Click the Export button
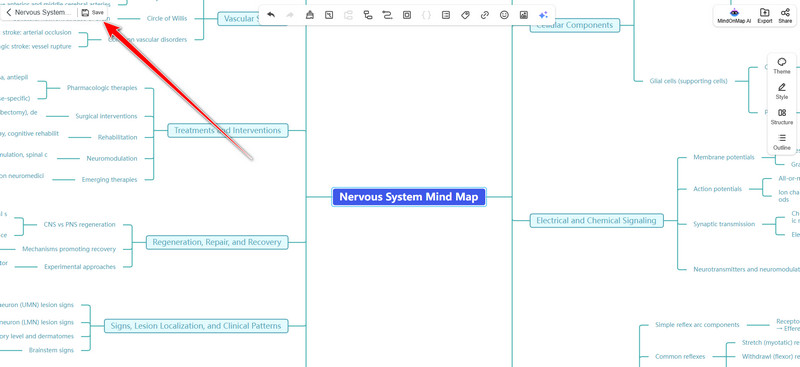Viewport: 800px width, 367px height. click(x=764, y=16)
